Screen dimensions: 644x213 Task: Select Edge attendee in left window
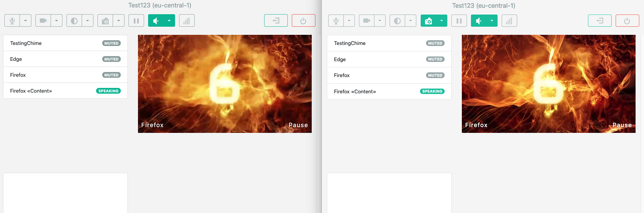65,59
